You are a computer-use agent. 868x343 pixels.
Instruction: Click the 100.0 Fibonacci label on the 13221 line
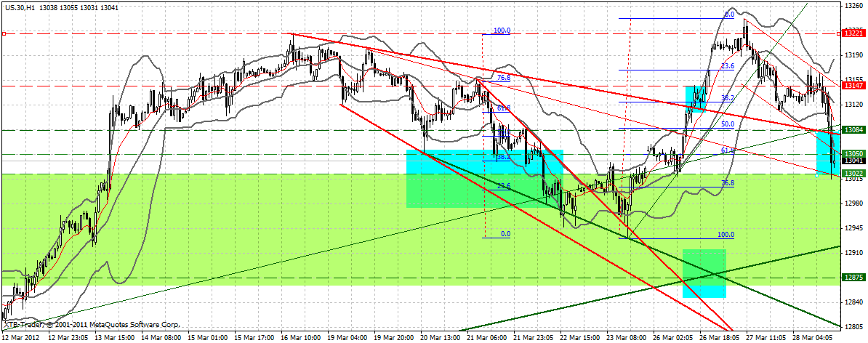click(x=502, y=31)
